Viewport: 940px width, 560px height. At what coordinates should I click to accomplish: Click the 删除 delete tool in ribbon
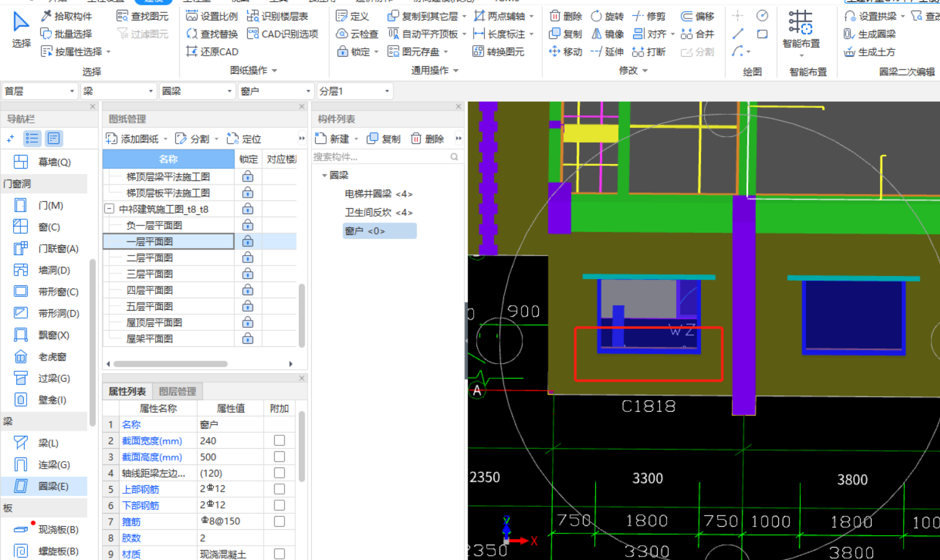pos(566,16)
